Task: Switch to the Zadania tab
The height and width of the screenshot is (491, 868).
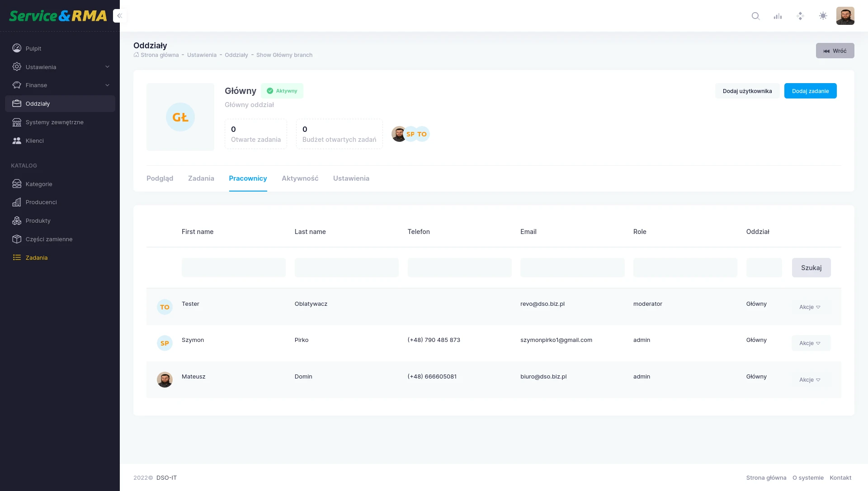Action: (x=201, y=178)
